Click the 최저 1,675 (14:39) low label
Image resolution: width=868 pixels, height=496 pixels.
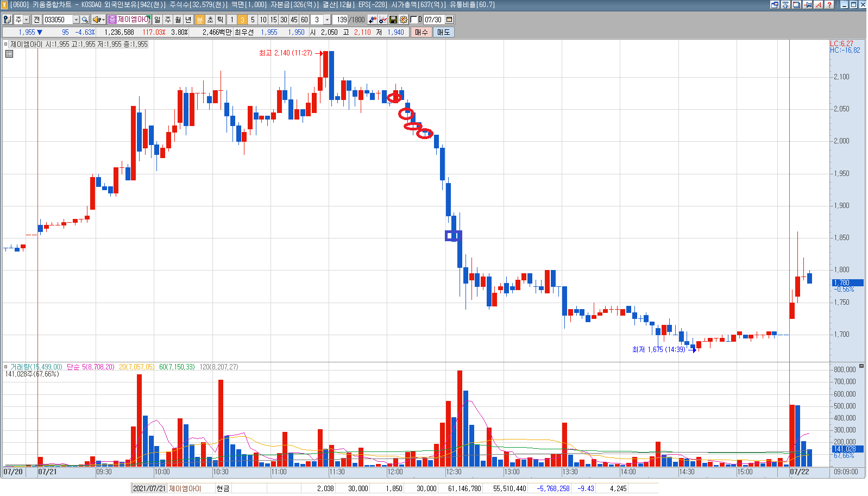pos(659,349)
